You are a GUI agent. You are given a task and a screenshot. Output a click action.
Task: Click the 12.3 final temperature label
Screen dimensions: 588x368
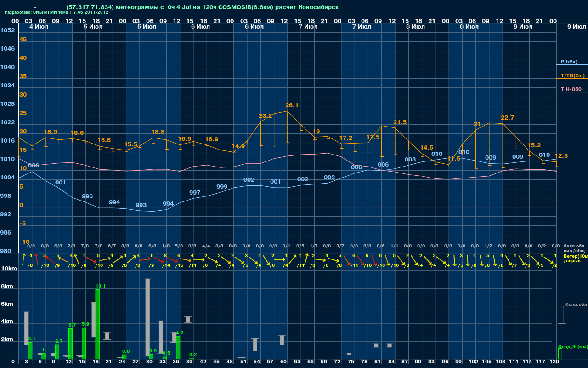[561, 156]
